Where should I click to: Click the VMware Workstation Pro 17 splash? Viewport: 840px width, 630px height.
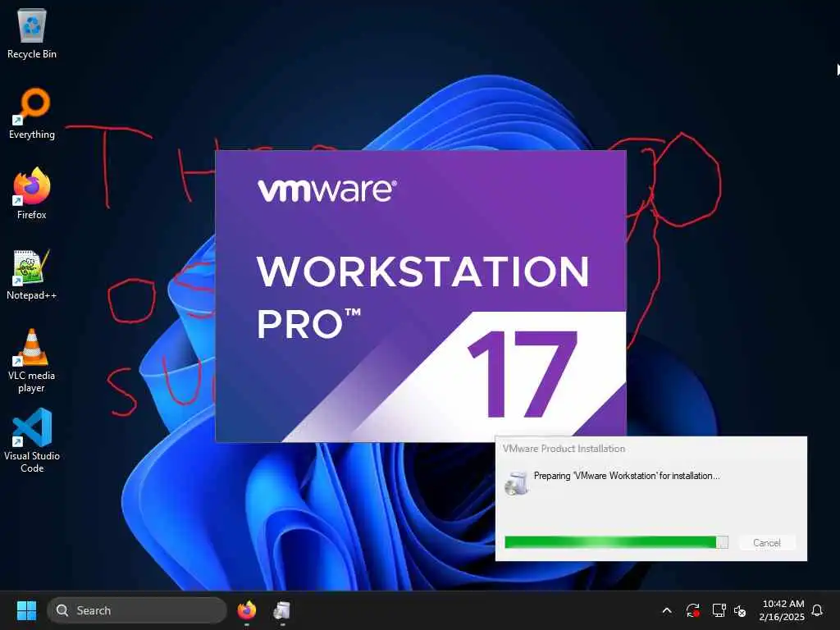(x=421, y=295)
